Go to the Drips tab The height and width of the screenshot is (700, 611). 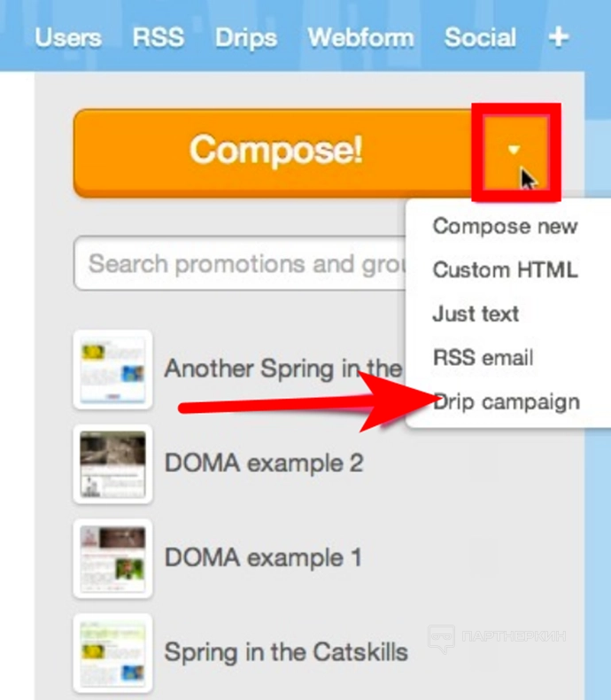245,38
